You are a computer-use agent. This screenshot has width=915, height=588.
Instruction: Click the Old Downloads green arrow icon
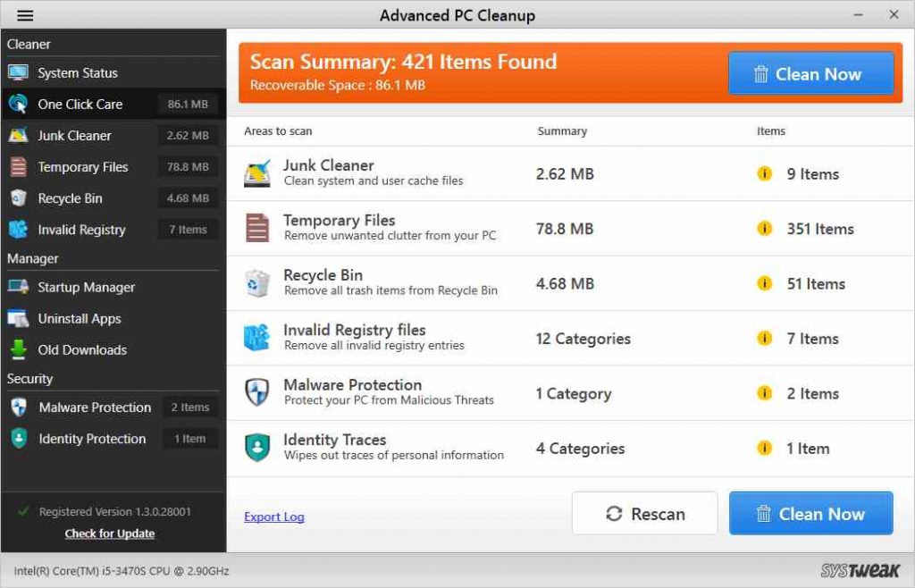click(x=18, y=350)
